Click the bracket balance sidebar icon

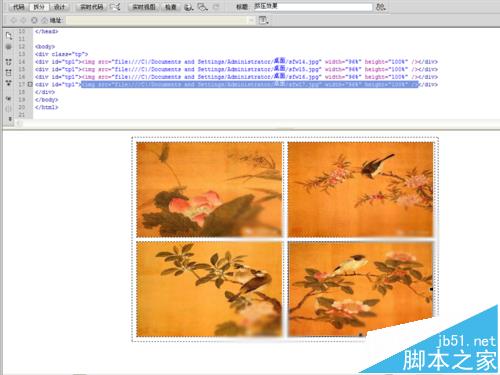click(9, 109)
